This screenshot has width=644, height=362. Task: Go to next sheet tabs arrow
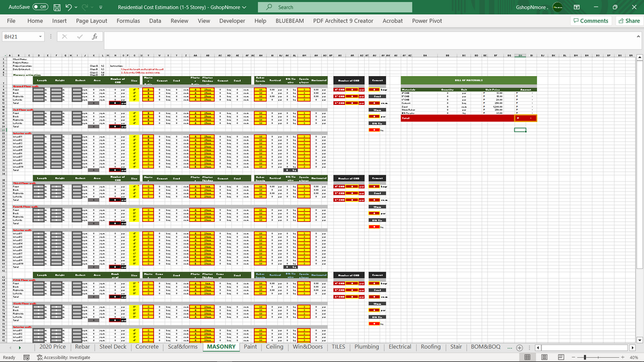[x=19, y=348]
